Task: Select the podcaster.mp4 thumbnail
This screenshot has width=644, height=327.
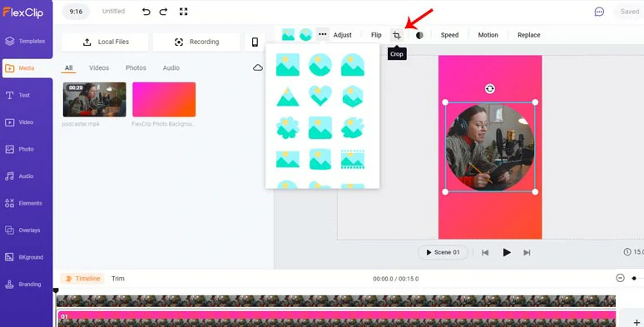Action: click(x=95, y=99)
